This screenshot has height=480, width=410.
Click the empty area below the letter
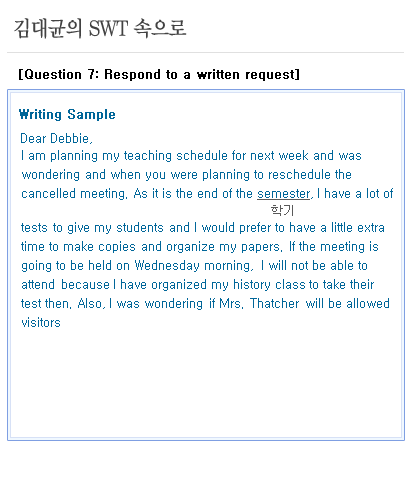206,383
